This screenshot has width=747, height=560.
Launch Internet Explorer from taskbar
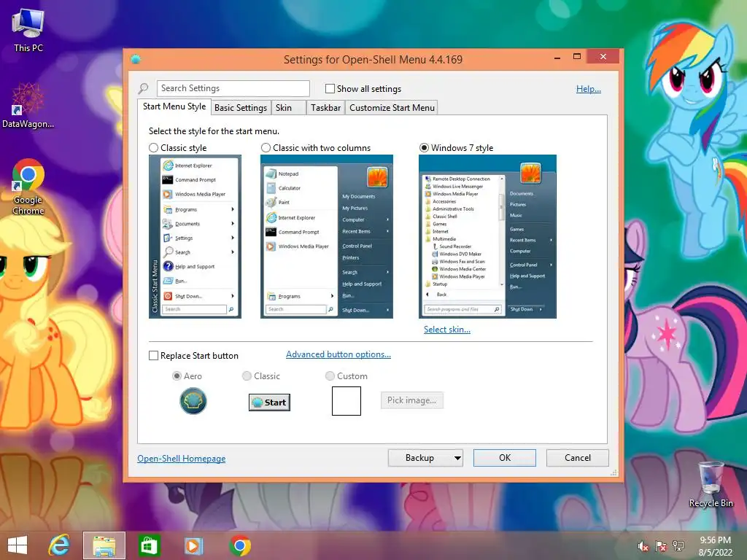tap(59, 545)
